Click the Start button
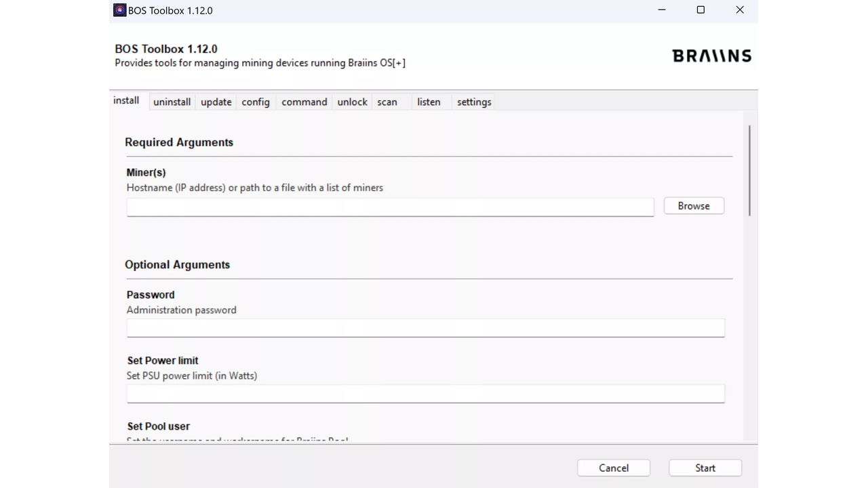 click(x=705, y=468)
